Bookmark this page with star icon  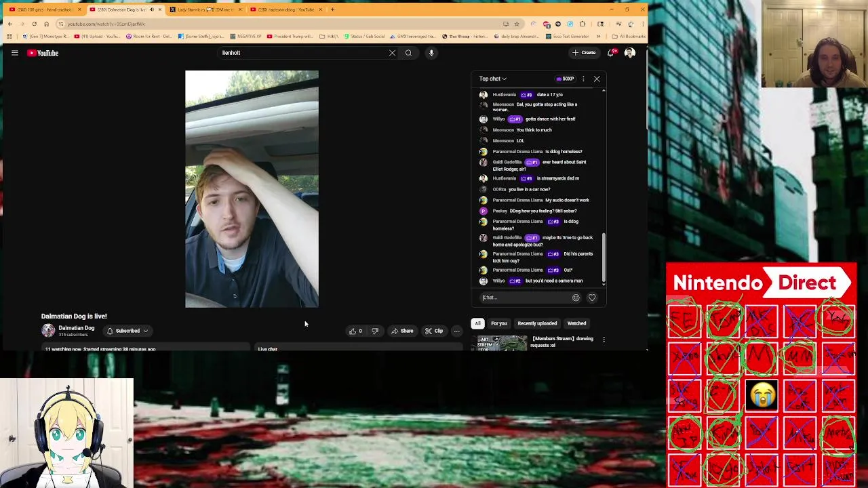517,24
